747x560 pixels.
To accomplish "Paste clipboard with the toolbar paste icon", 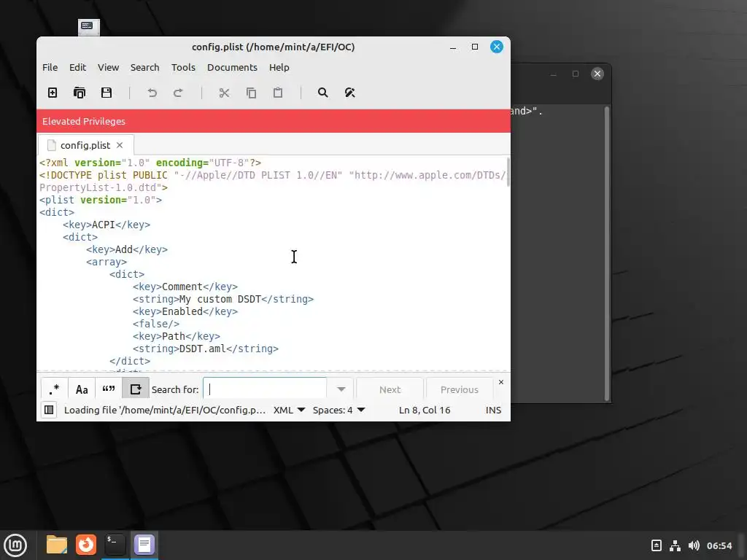I will tap(278, 93).
